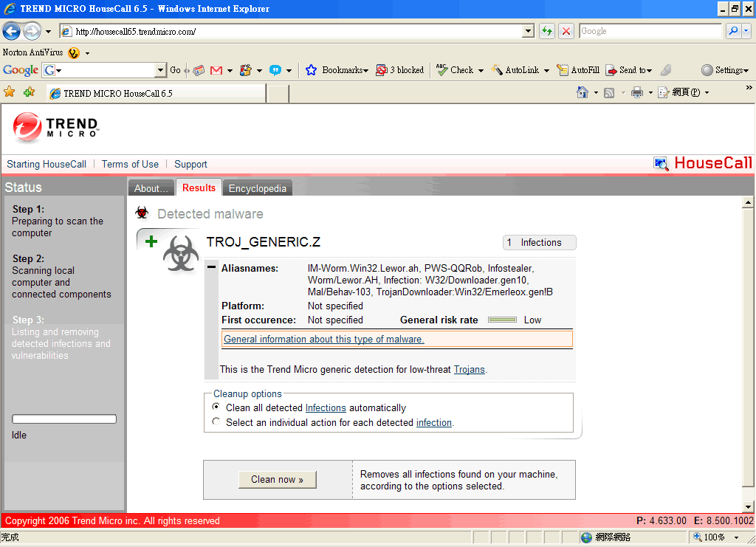
Task: Run the search with the magnifier icon
Action: (733, 31)
